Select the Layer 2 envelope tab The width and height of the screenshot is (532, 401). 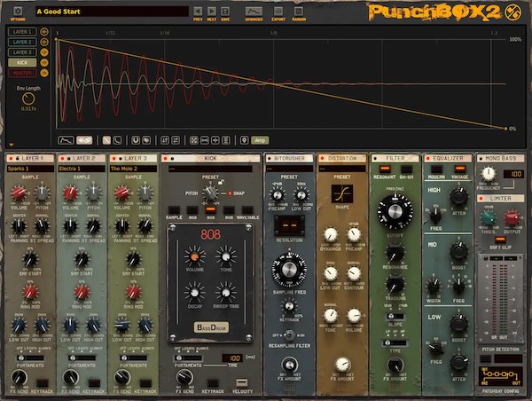(22, 42)
